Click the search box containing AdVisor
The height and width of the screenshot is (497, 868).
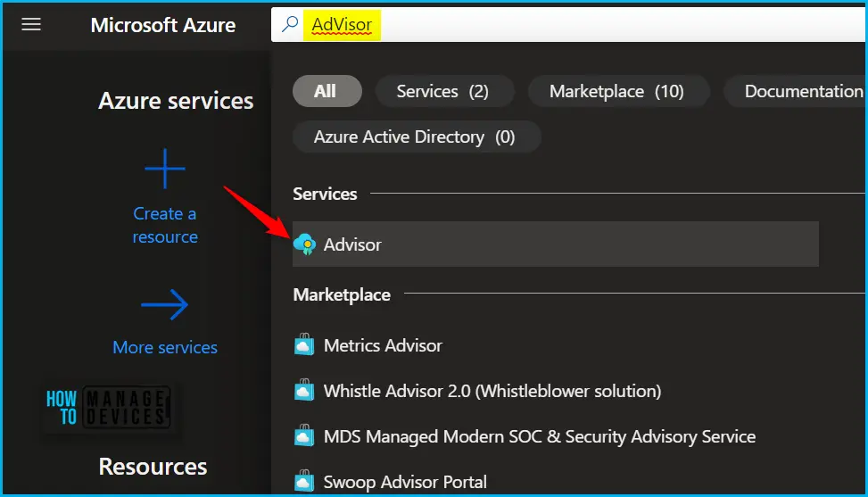tap(569, 24)
